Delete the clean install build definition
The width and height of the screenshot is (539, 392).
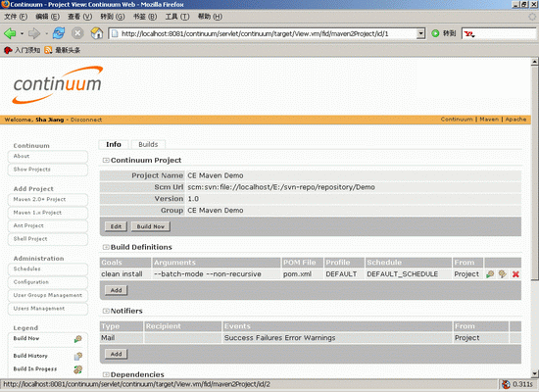coord(515,274)
